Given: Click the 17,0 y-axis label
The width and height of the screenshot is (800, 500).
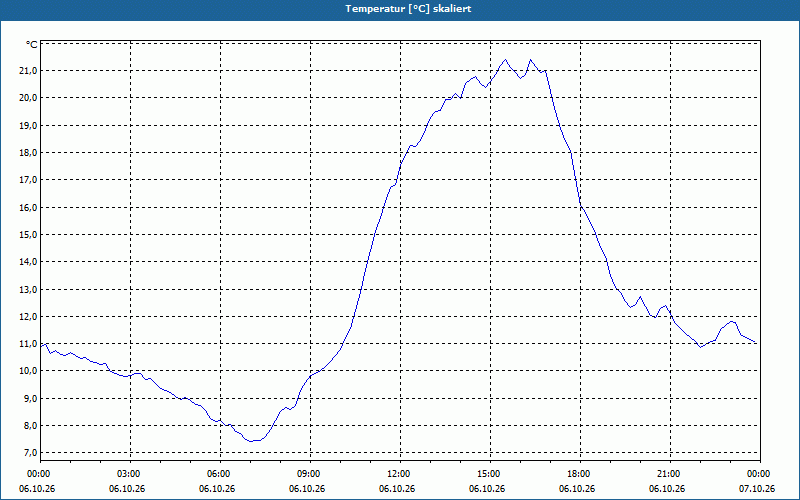Looking at the screenshot, I should click(x=28, y=180).
